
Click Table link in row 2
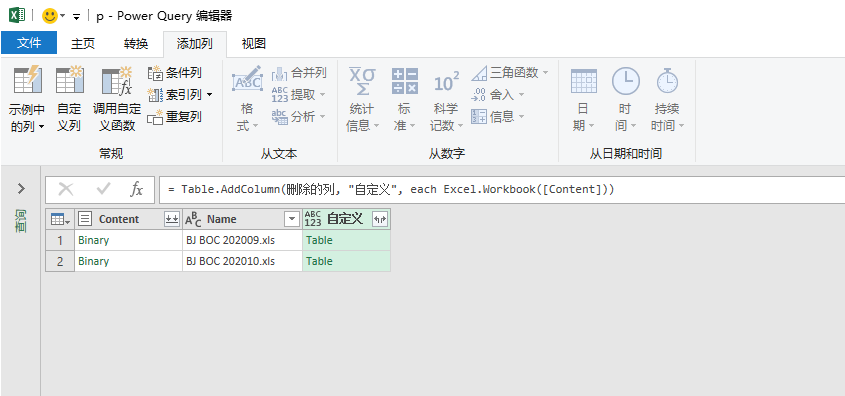(319, 261)
